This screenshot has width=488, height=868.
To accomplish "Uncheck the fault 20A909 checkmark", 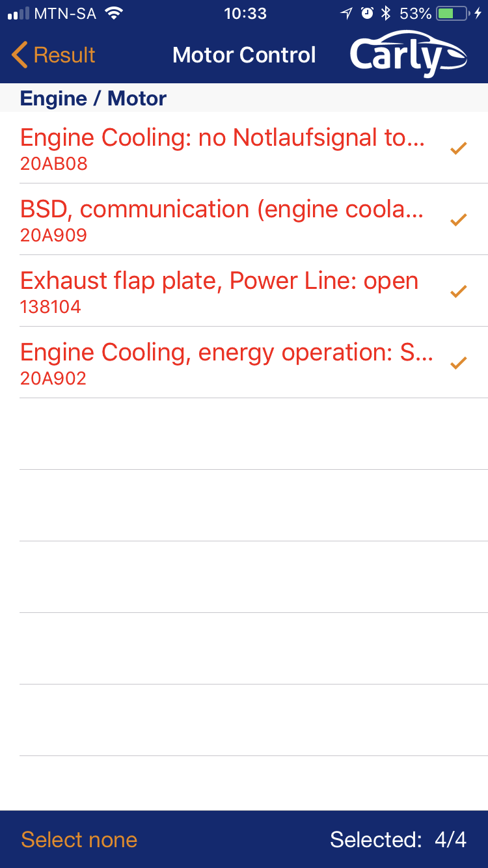I will (x=458, y=220).
